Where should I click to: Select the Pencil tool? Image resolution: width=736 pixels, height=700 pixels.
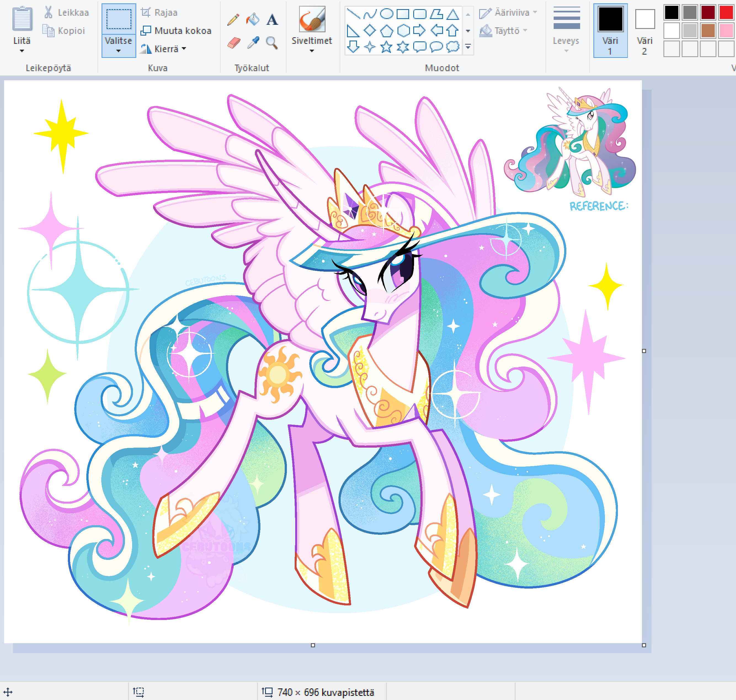click(233, 19)
